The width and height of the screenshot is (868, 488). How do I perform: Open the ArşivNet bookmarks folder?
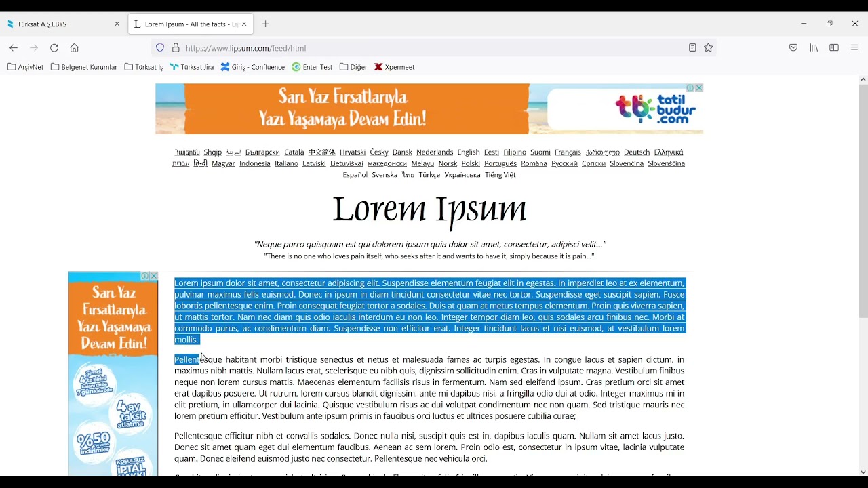25,67
